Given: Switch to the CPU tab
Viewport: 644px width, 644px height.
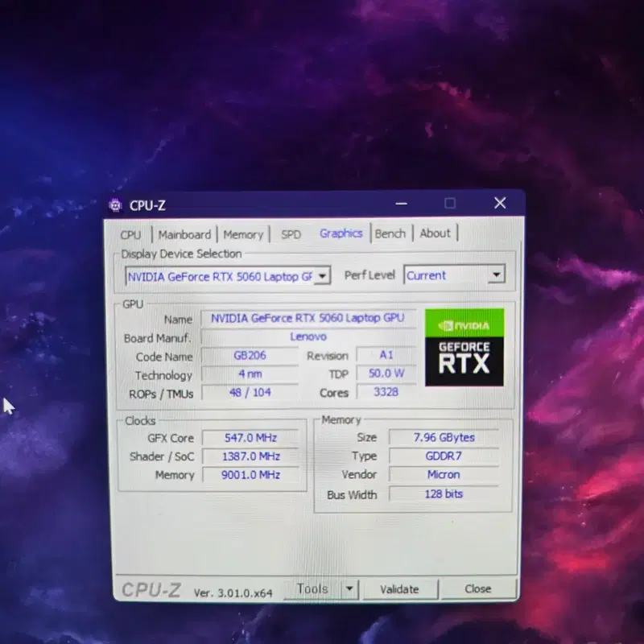Looking at the screenshot, I should pyautogui.click(x=131, y=234).
